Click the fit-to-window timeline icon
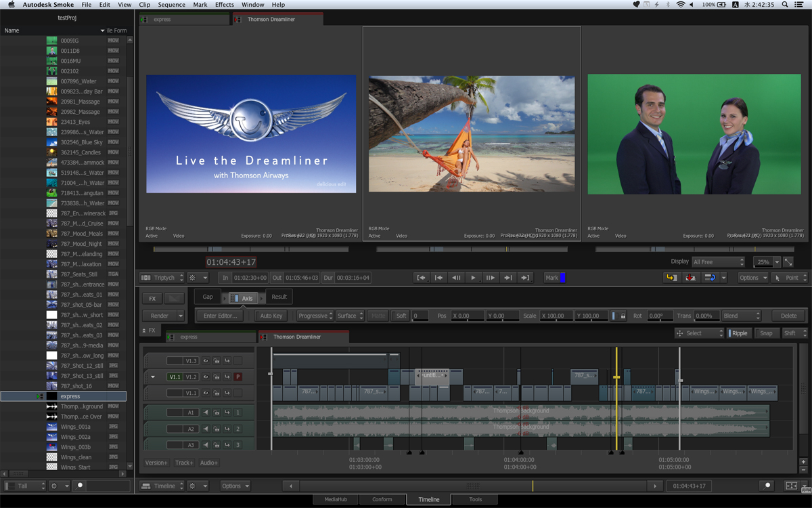Viewport: 812px width, 508px height. coord(791,486)
